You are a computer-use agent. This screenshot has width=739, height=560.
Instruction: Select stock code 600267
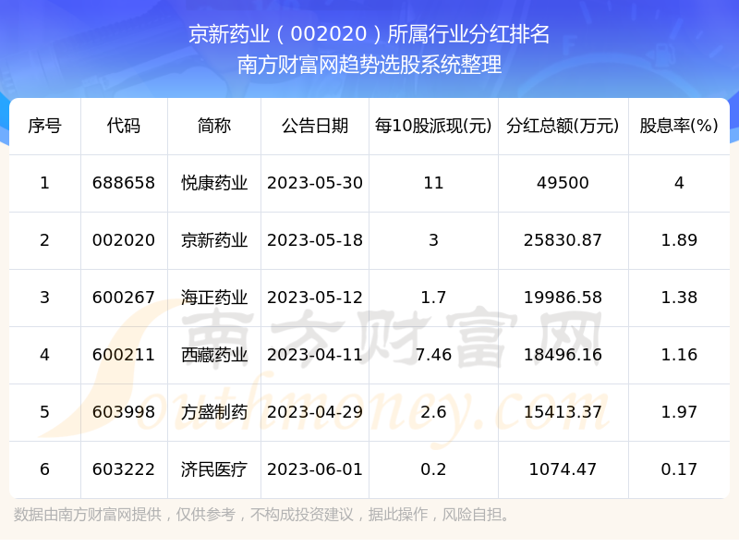pyautogui.click(x=124, y=298)
